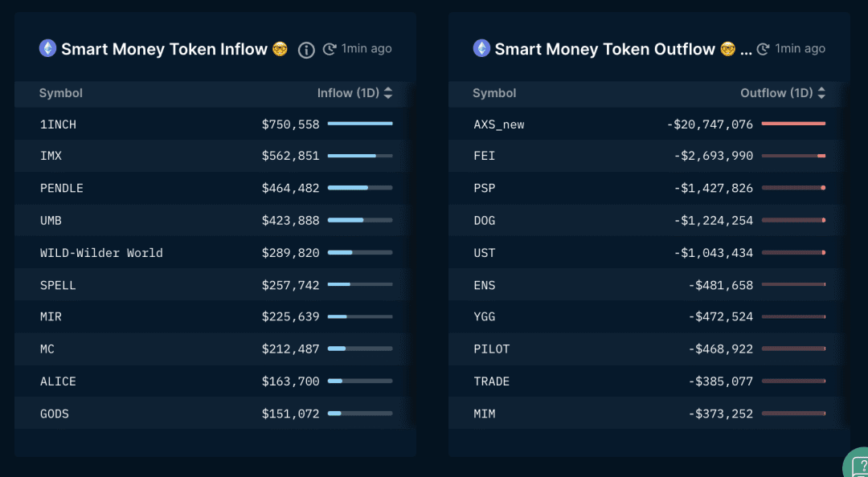Open the info icon on Inflow panel
Image resolution: width=868 pixels, height=477 pixels.
306,50
